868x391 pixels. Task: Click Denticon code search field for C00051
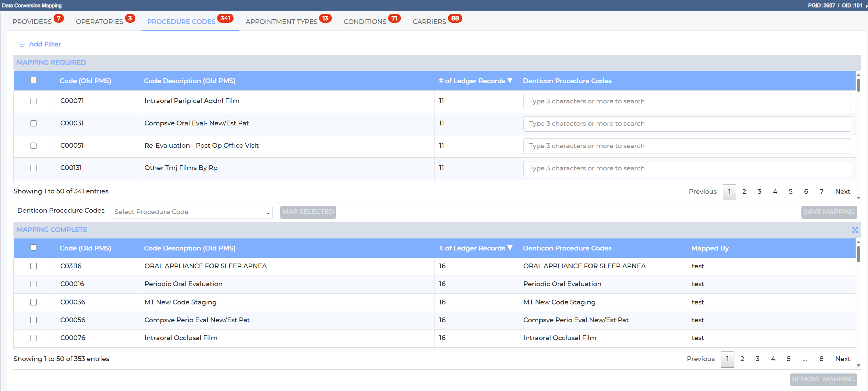pyautogui.click(x=687, y=146)
